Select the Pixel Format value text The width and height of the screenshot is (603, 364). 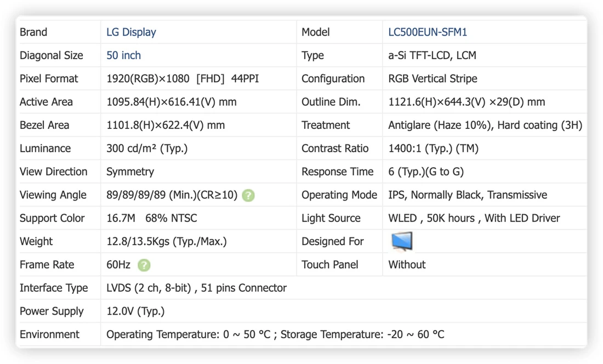pos(183,79)
